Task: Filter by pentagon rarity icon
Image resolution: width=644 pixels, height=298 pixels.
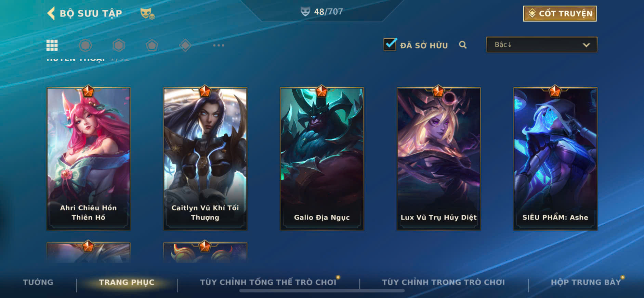Action: [152, 45]
